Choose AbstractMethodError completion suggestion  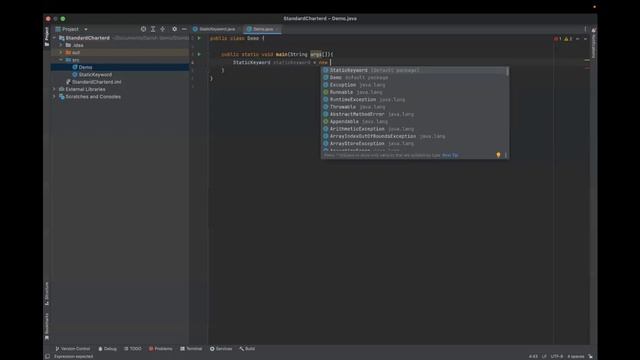pyautogui.click(x=414, y=114)
